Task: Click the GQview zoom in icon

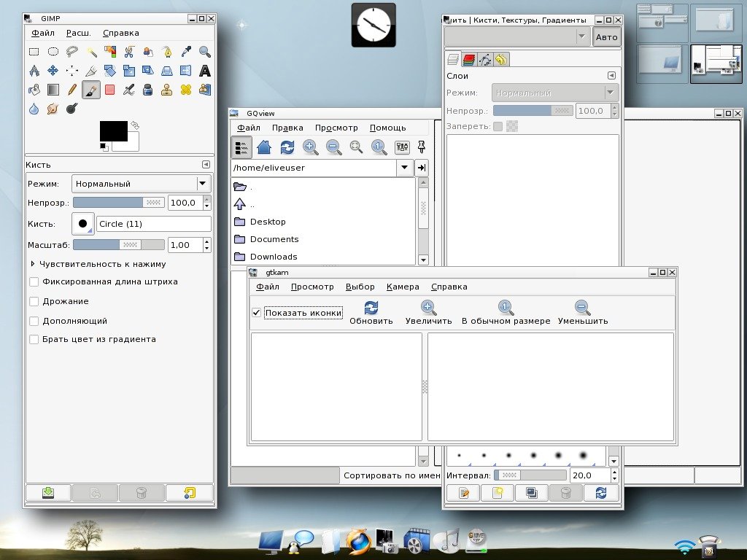Action: (x=310, y=147)
